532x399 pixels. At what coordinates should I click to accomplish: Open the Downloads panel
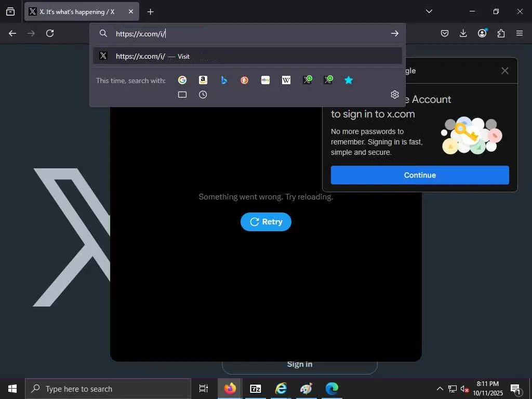click(x=463, y=33)
